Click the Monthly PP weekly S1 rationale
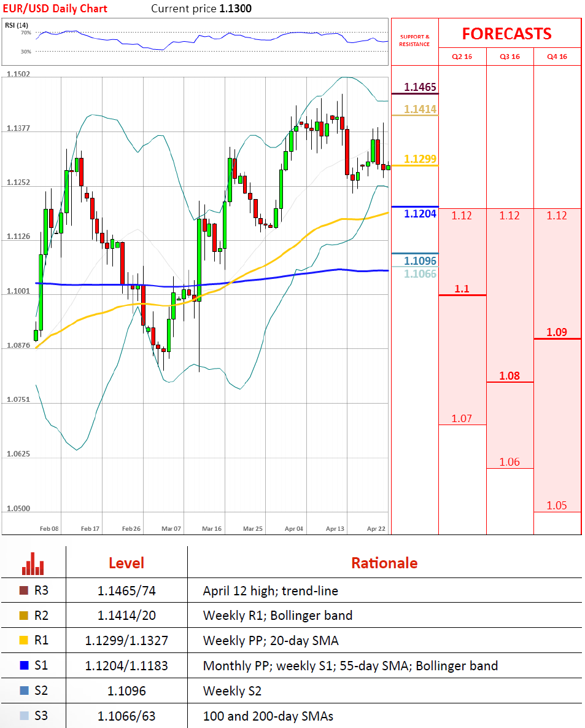 click(x=351, y=666)
